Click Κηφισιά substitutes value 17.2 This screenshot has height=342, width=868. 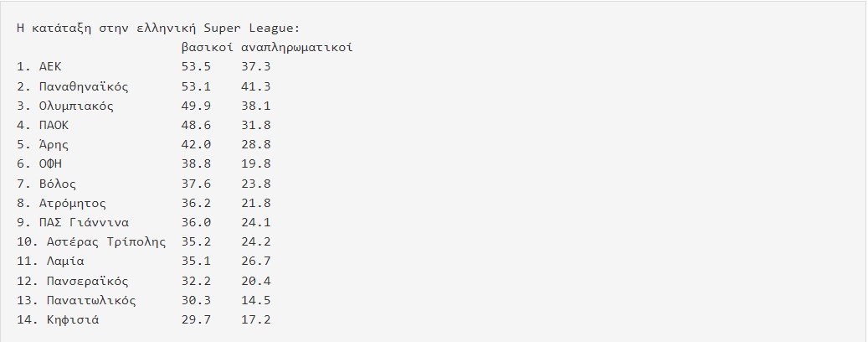[x=256, y=320]
